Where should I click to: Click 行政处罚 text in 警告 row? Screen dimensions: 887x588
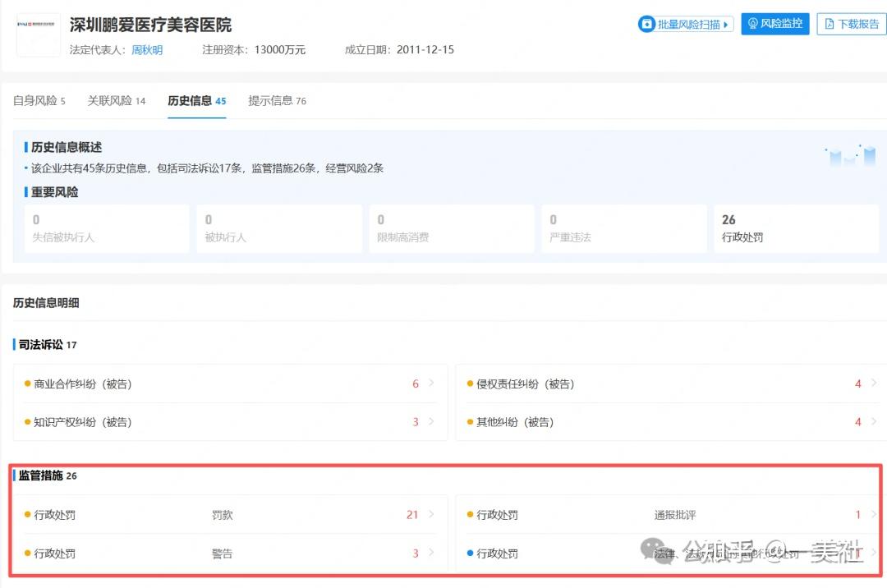pyautogui.click(x=54, y=554)
